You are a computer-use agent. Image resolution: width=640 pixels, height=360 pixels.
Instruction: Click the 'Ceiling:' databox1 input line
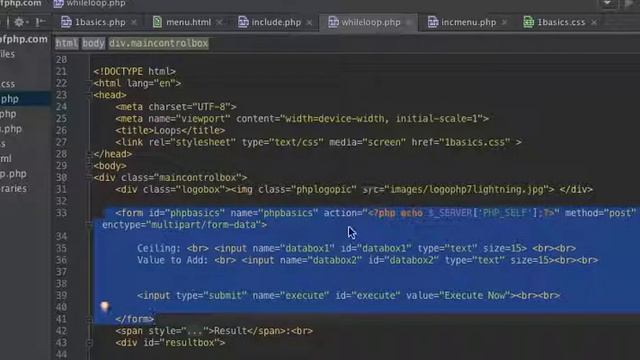click(x=356, y=249)
